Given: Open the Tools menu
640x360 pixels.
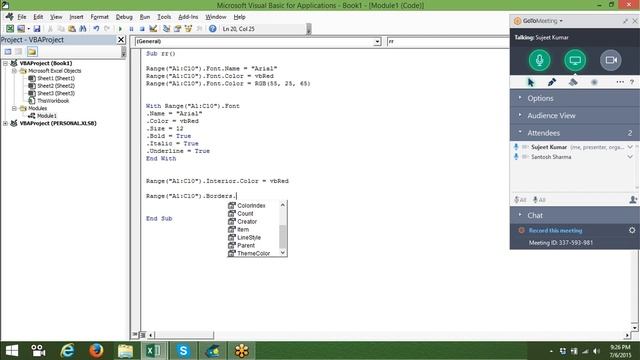Looking at the screenshot, I should (164, 17).
